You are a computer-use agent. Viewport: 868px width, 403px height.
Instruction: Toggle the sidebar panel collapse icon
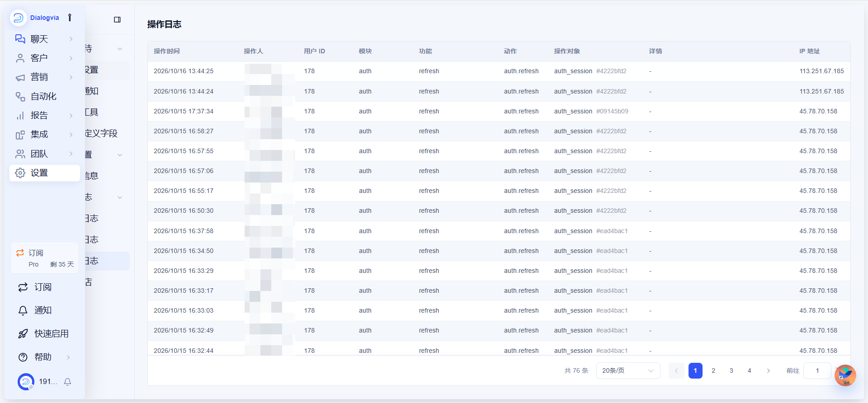[117, 19]
